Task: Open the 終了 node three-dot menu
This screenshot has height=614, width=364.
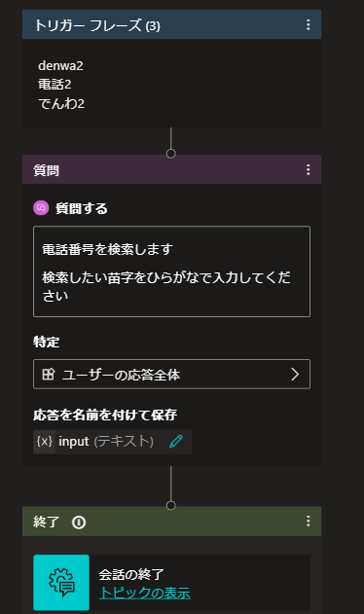Action: pyautogui.click(x=309, y=521)
